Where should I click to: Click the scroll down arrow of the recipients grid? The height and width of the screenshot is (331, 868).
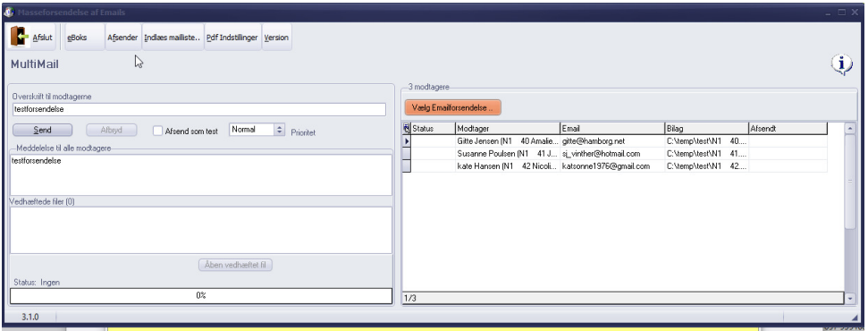tap(850, 298)
